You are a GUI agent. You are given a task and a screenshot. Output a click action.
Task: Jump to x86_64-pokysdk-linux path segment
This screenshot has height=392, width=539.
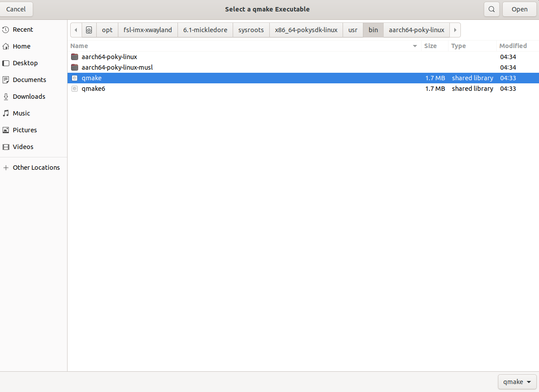click(306, 30)
